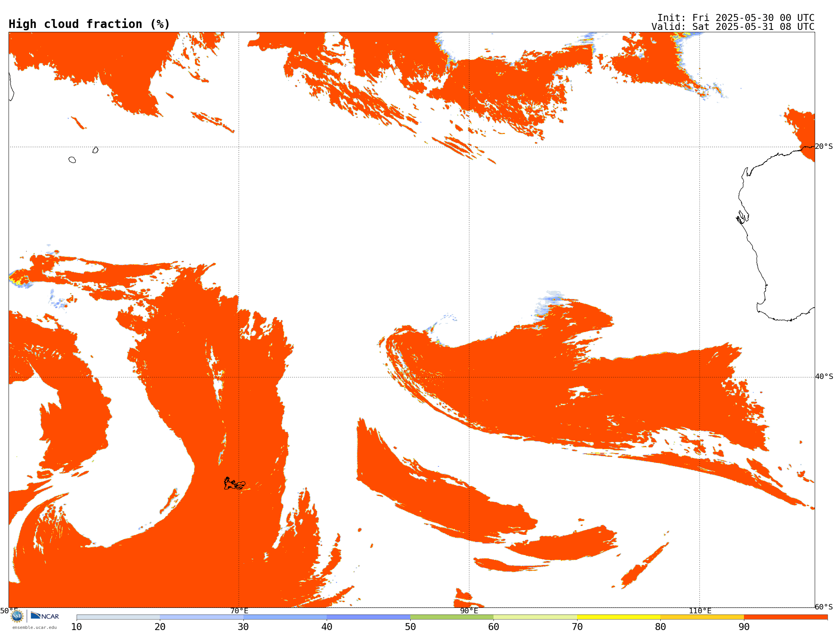This screenshot has height=632, width=840.
Task: Click the Réunion island outline
Action: click(x=72, y=160)
